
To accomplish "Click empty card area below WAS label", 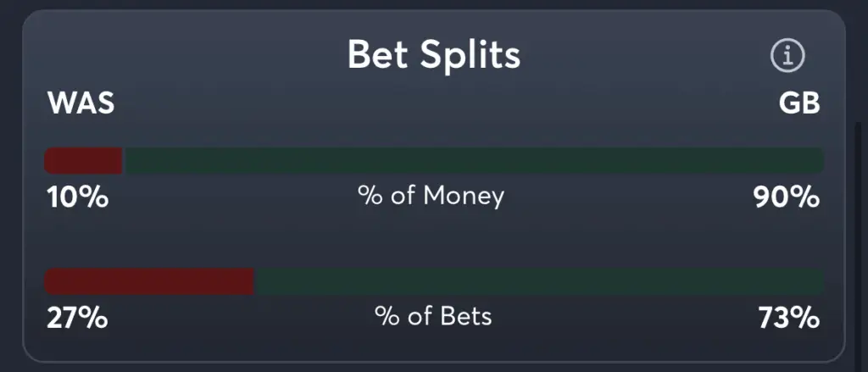I will (81, 131).
